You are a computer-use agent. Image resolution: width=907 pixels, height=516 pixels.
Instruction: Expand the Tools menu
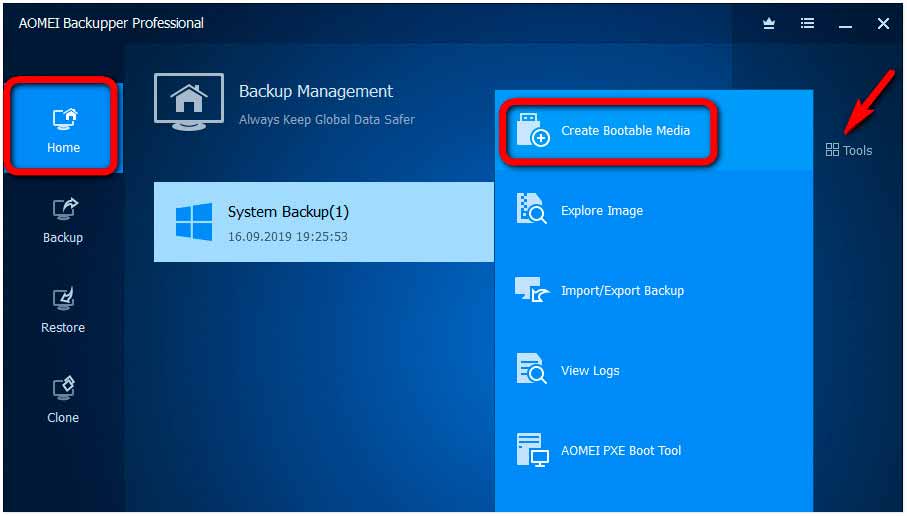[x=848, y=150]
